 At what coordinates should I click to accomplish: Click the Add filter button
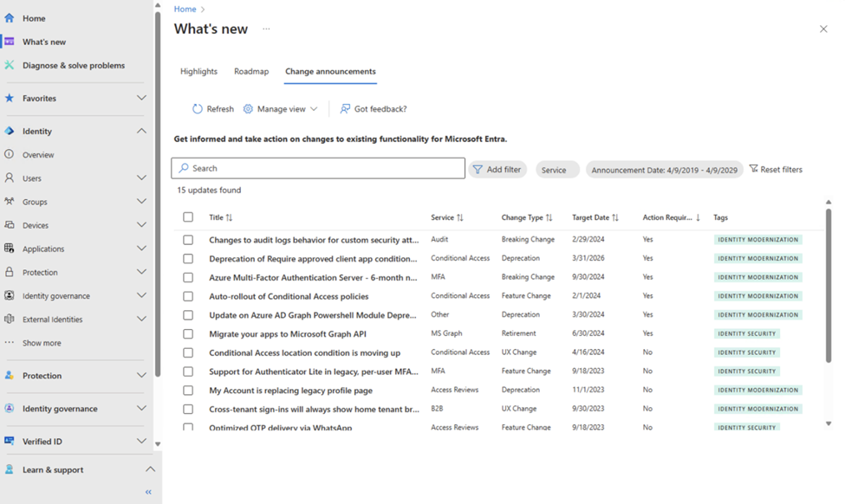497,170
